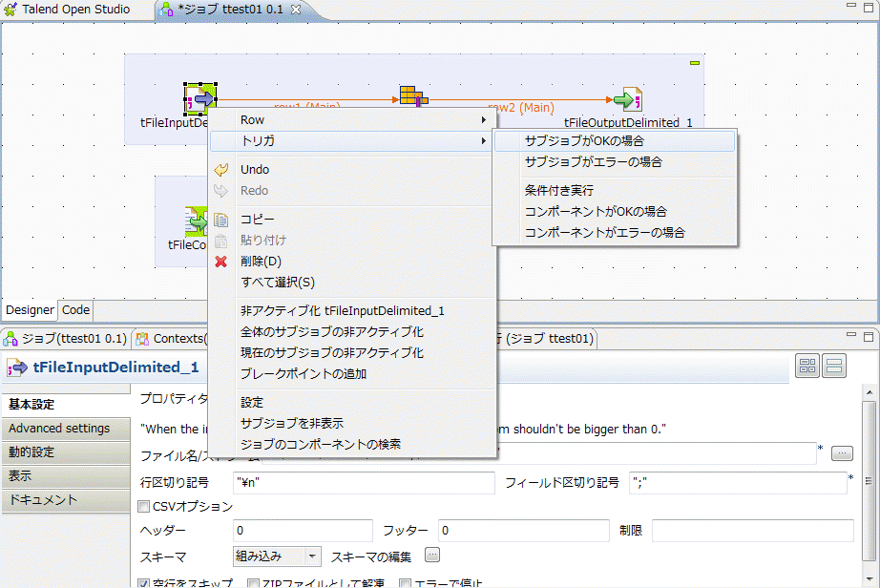880x588 pixels.
Task: Open the 表示 section
Action: pyautogui.click(x=66, y=475)
